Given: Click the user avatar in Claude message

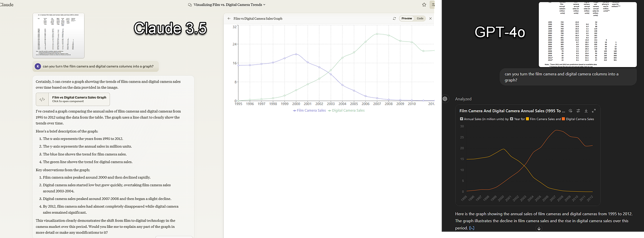Looking at the screenshot, I should point(38,66).
